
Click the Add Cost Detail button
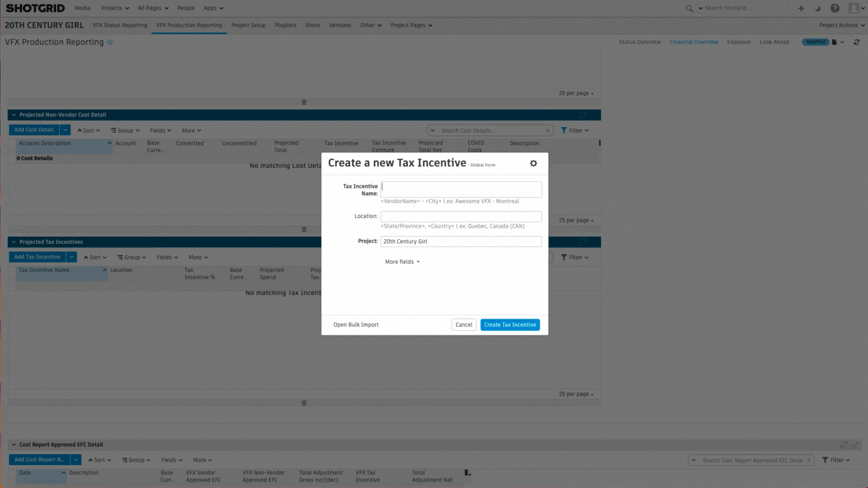pyautogui.click(x=34, y=130)
